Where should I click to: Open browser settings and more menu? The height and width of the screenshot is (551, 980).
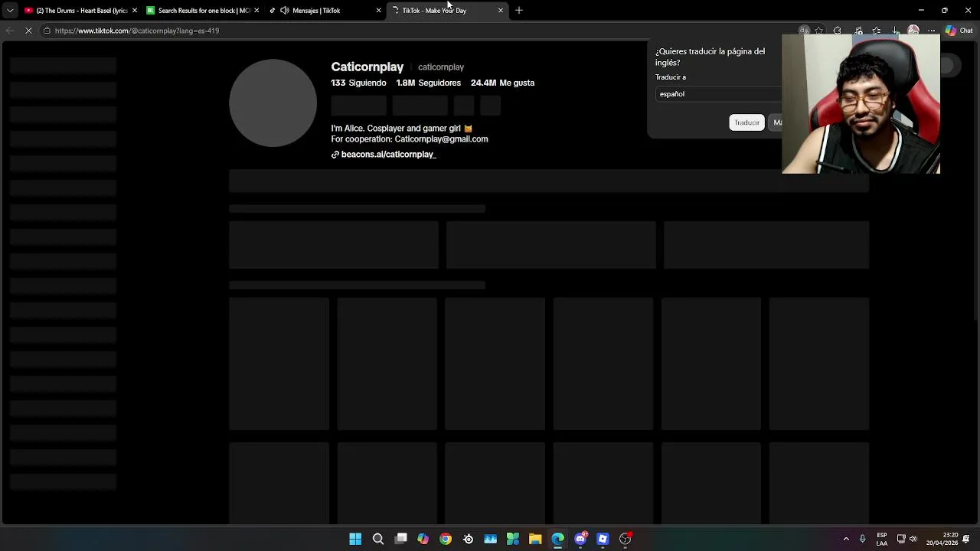tap(932, 31)
